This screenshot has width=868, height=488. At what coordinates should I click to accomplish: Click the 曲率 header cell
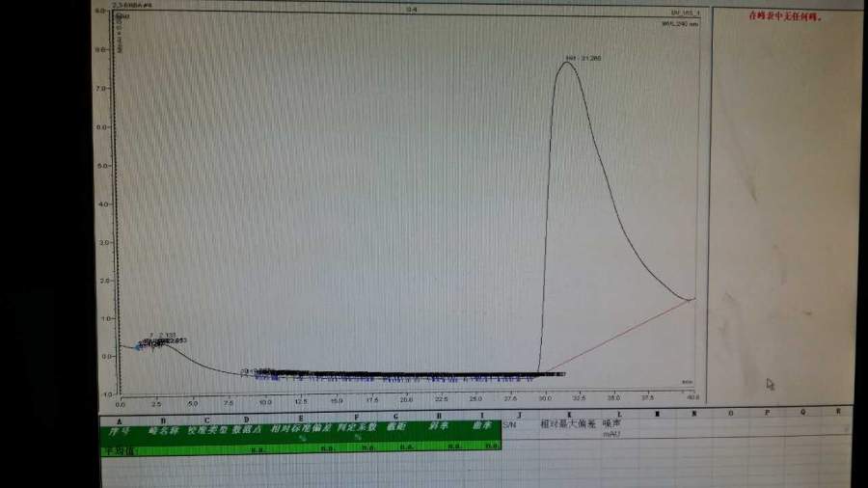tap(481, 425)
